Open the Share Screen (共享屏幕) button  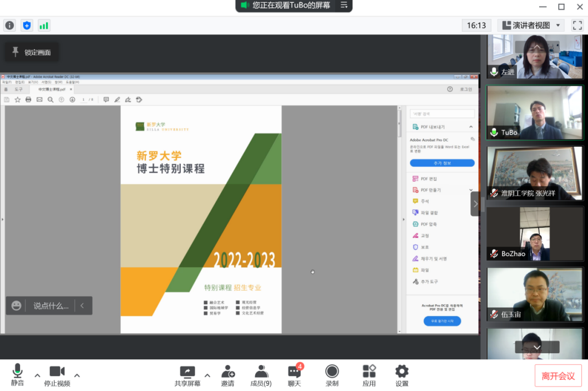(187, 376)
